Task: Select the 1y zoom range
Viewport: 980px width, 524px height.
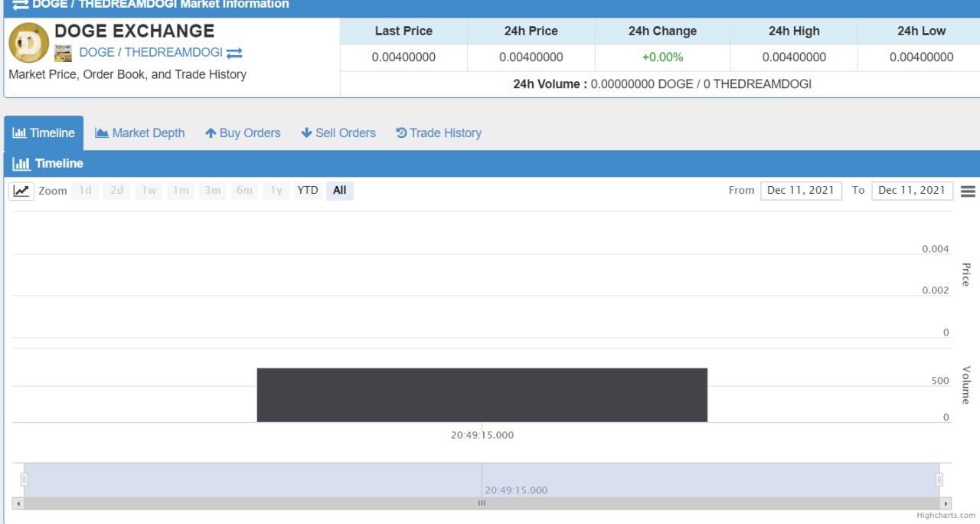Action: (x=276, y=191)
